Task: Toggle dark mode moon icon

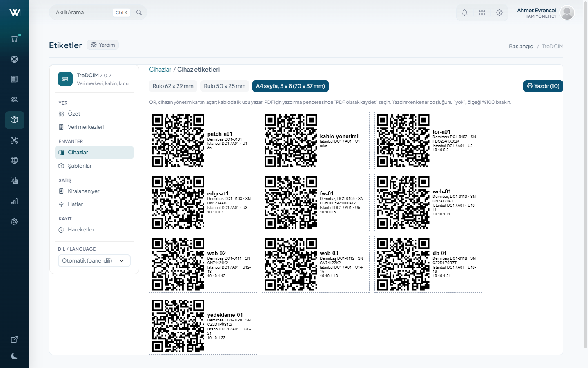Action: [x=14, y=356]
